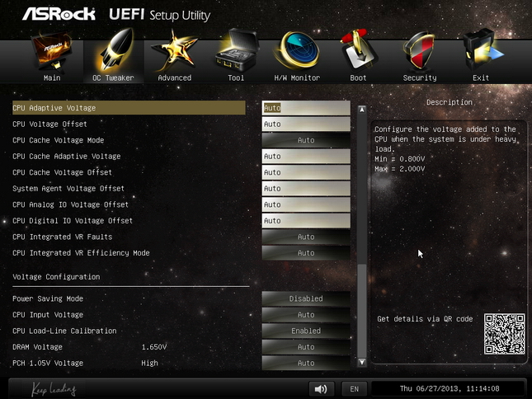
Task: Click the Description panel heading
Action: pyautogui.click(x=450, y=102)
